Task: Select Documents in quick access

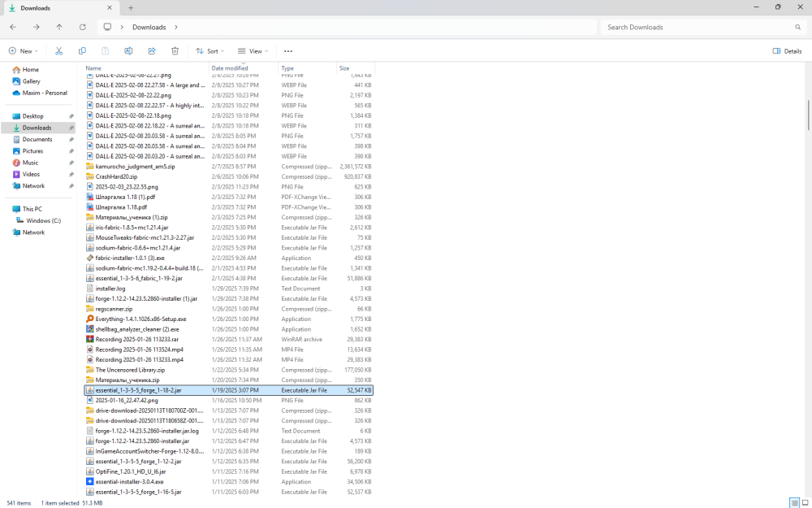Action: click(38, 140)
